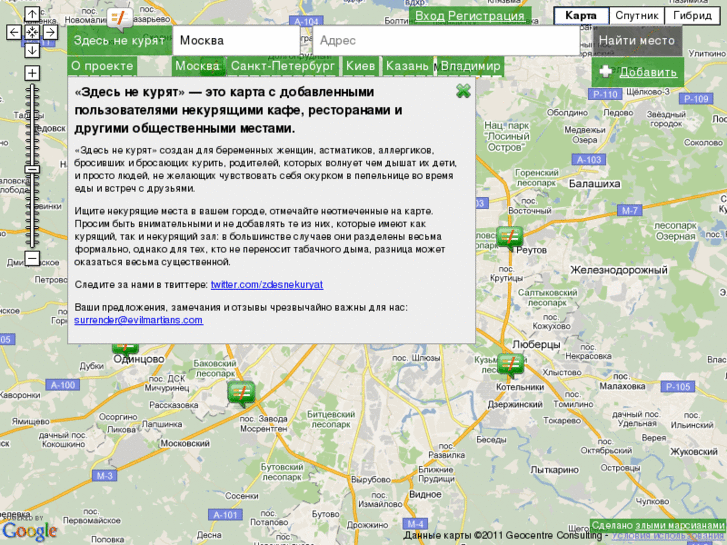Click the M-3 road shield
The image size is (727, 545).
tap(104, 475)
